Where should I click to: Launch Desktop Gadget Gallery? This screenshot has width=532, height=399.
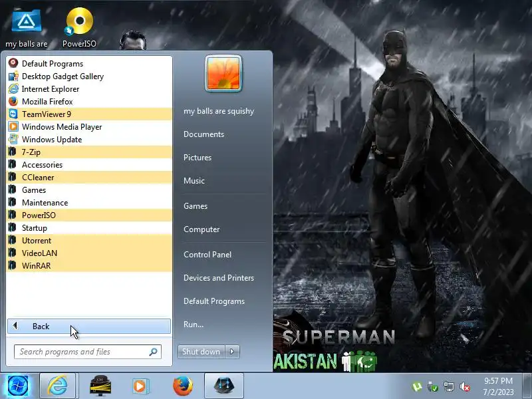point(89,76)
